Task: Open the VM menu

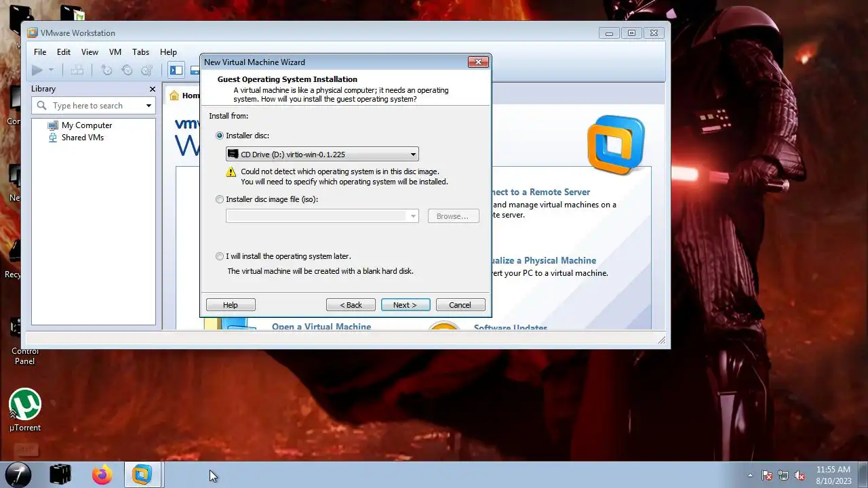Action: [x=115, y=52]
